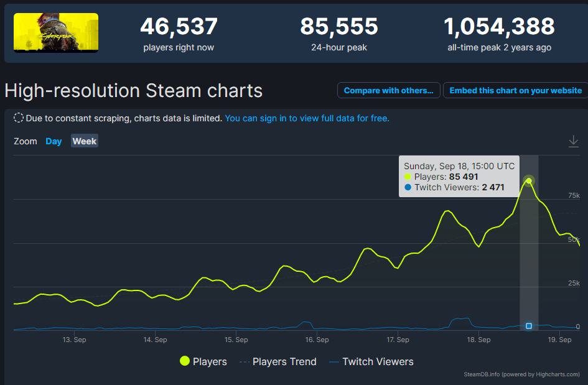Click the High-resolution Steam charts heading

tap(134, 91)
